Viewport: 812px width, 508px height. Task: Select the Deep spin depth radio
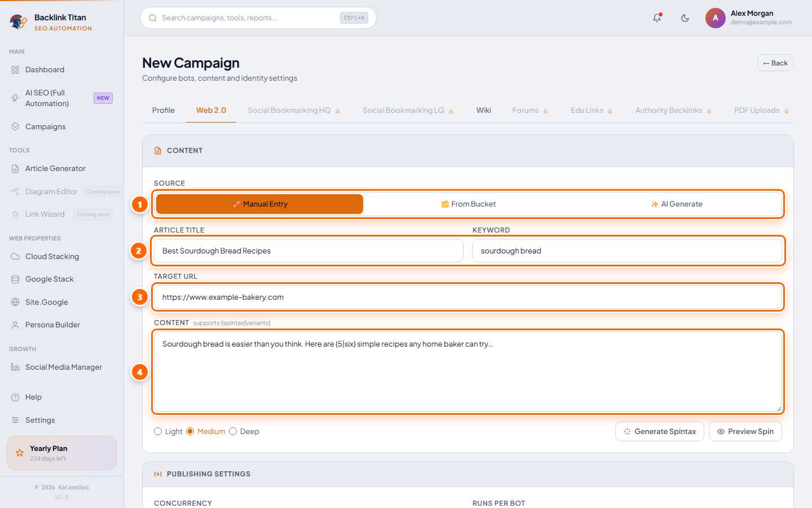point(233,431)
